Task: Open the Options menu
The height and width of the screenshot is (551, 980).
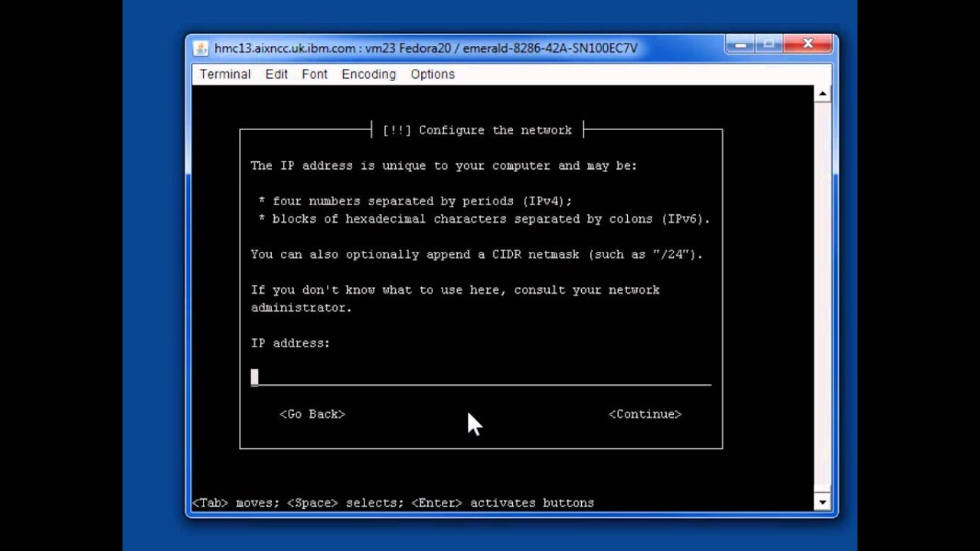Action: (433, 74)
